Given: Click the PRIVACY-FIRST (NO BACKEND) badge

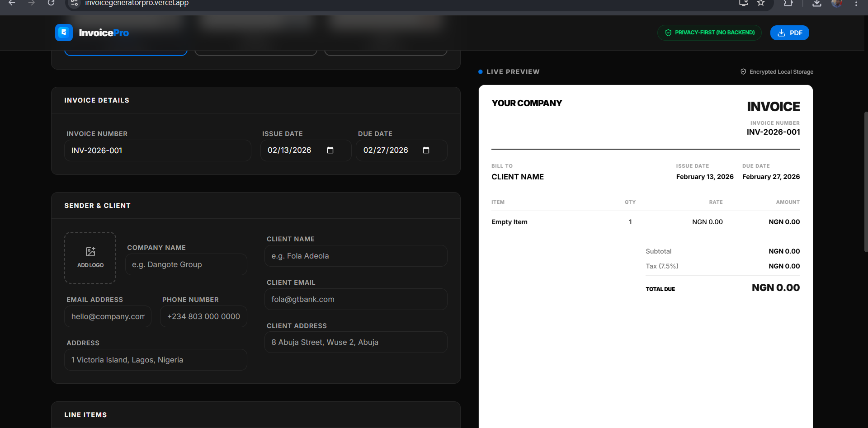Looking at the screenshot, I should (709, 33).
